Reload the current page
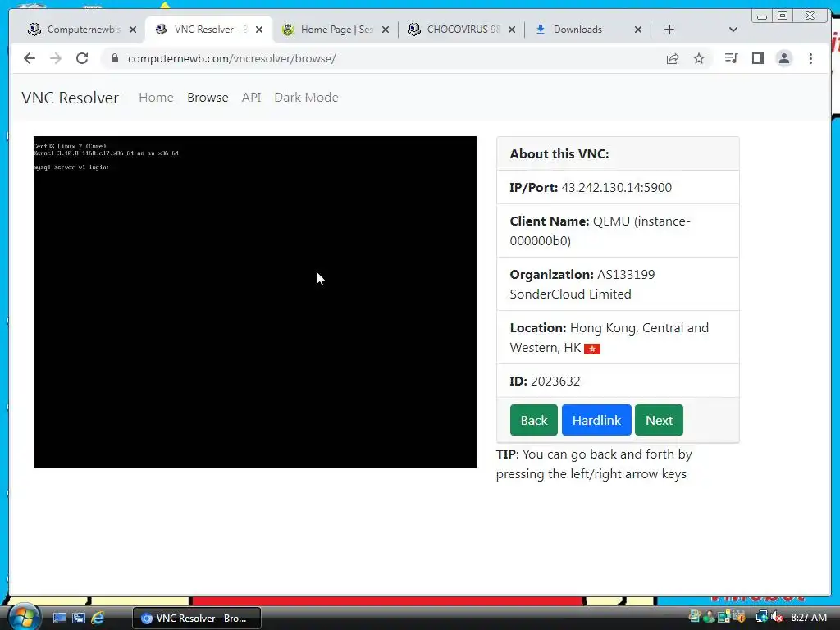This screenshot has height=630, width=840. pyautogui.click(x=82, y=58)
